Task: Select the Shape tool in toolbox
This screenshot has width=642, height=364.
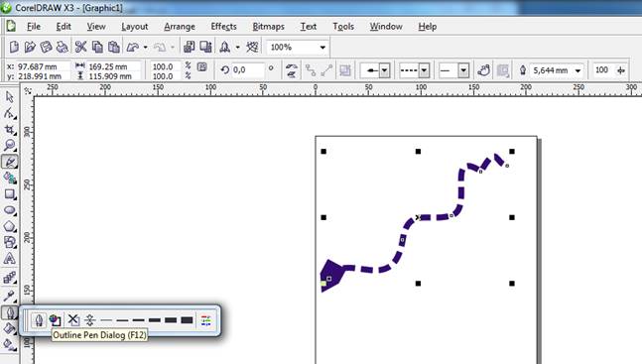Action: coord(9,113)
